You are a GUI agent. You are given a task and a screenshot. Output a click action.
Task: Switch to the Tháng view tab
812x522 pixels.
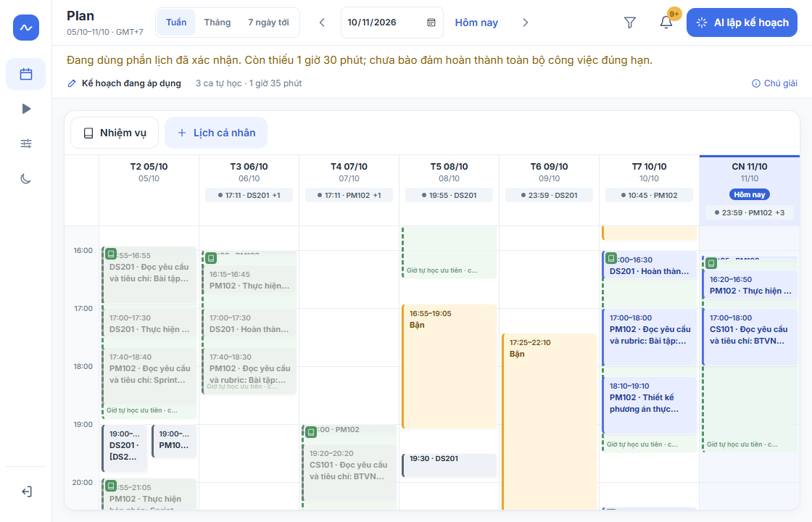point(217,22)
